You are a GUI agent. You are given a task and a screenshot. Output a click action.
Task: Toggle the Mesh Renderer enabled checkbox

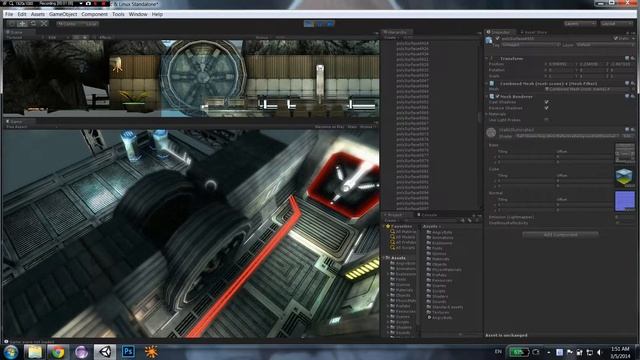(x=498, y=96)
